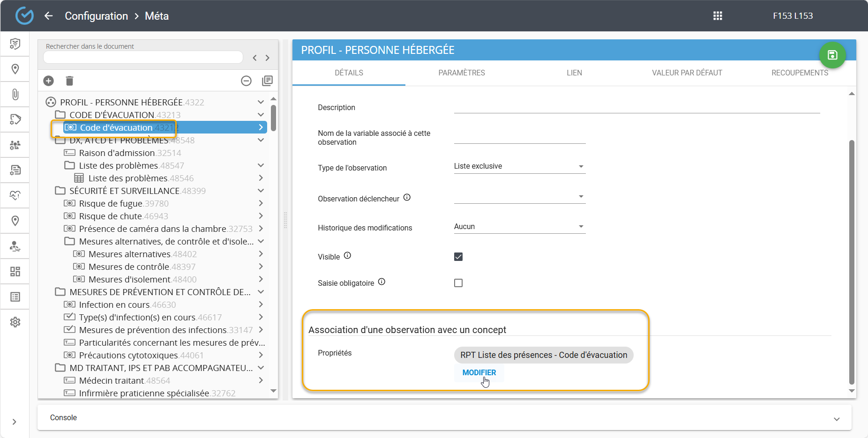The width and height of the screenshot is (868, 438).
Task: Click the MODIFIER button
Action: tap(479, 373)
